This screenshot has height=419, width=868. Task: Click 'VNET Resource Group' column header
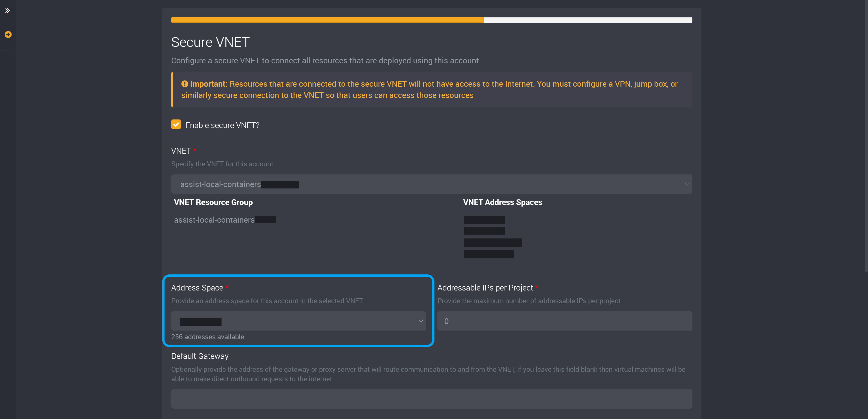(x=213, y=202)
